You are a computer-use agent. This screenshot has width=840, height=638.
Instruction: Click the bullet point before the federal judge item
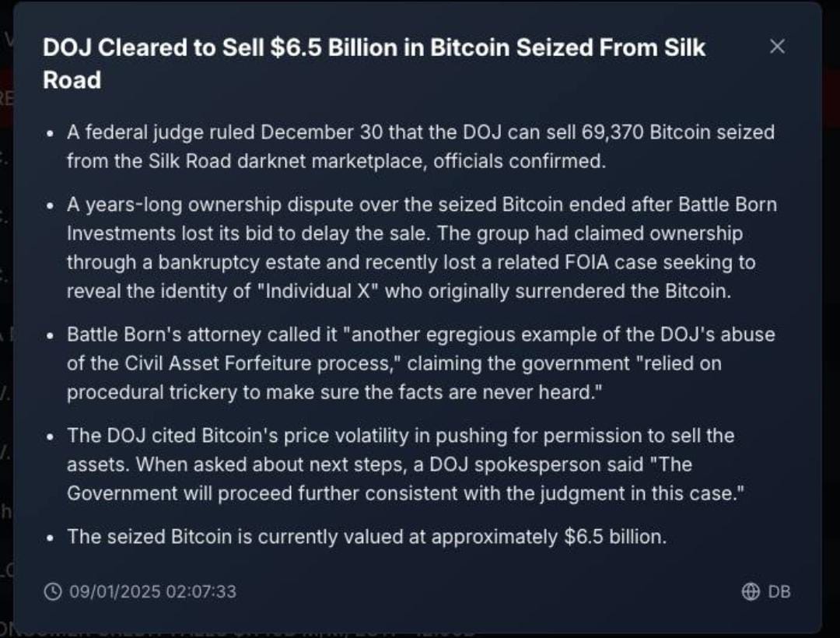click(x=50, y=133)
